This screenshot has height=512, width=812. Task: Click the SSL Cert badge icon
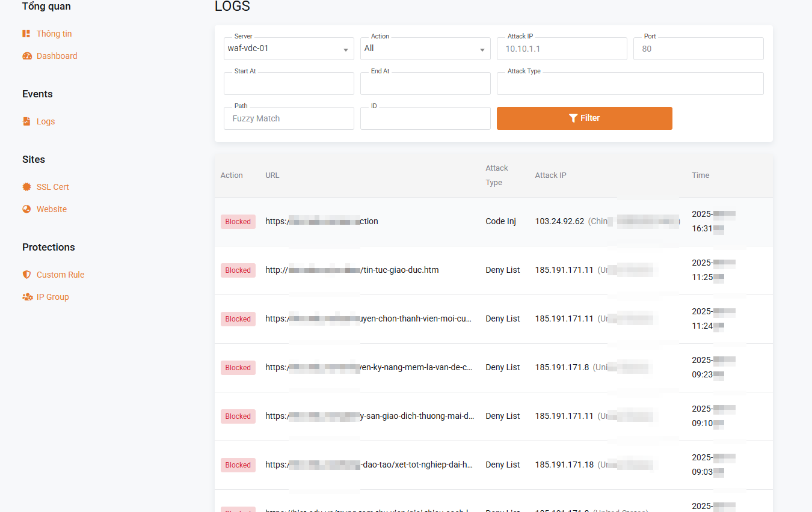tap(26, 187)
